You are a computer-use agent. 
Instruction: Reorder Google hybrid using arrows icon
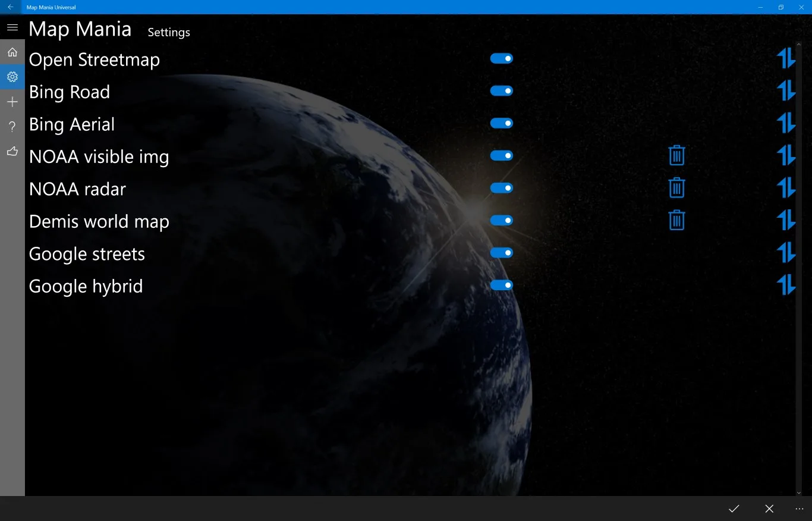786,285
